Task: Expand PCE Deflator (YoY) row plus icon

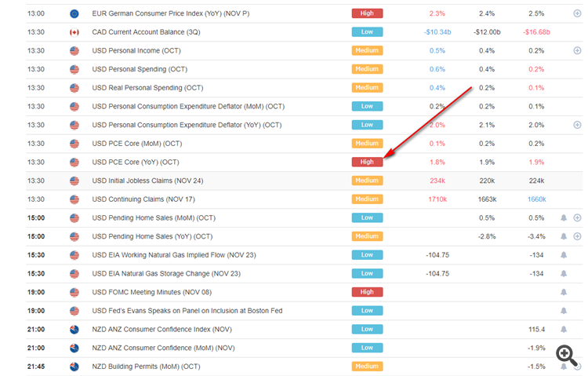Action: pyautogui.click(x=577, y=125)
